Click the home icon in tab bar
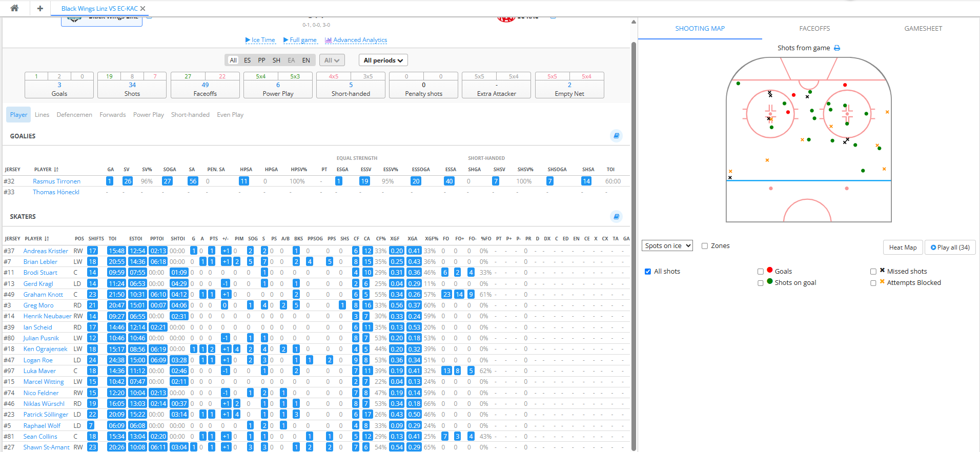 pos(14,8)
